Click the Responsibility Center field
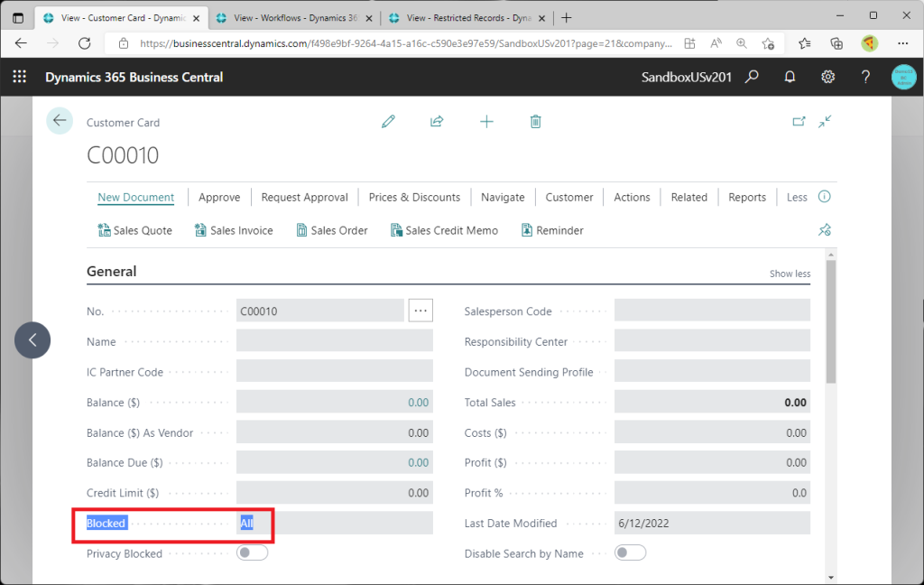 click(x=712, y=341)
